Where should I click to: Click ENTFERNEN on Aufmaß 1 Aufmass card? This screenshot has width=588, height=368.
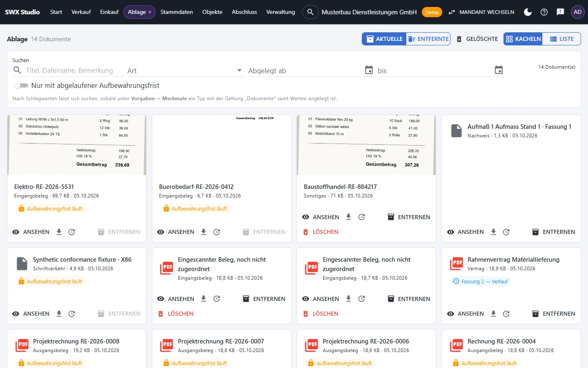pos(554,232)
